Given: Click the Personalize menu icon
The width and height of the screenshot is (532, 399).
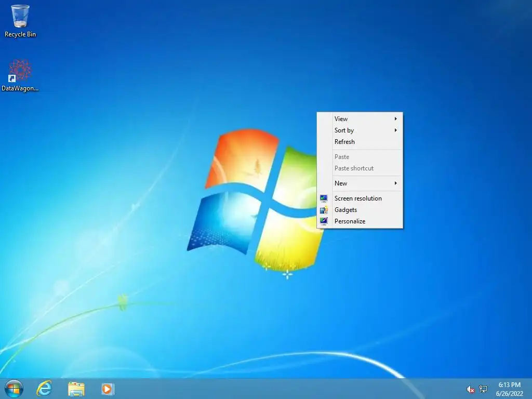Looking at the screenshot, I should (x=324, y=221).
